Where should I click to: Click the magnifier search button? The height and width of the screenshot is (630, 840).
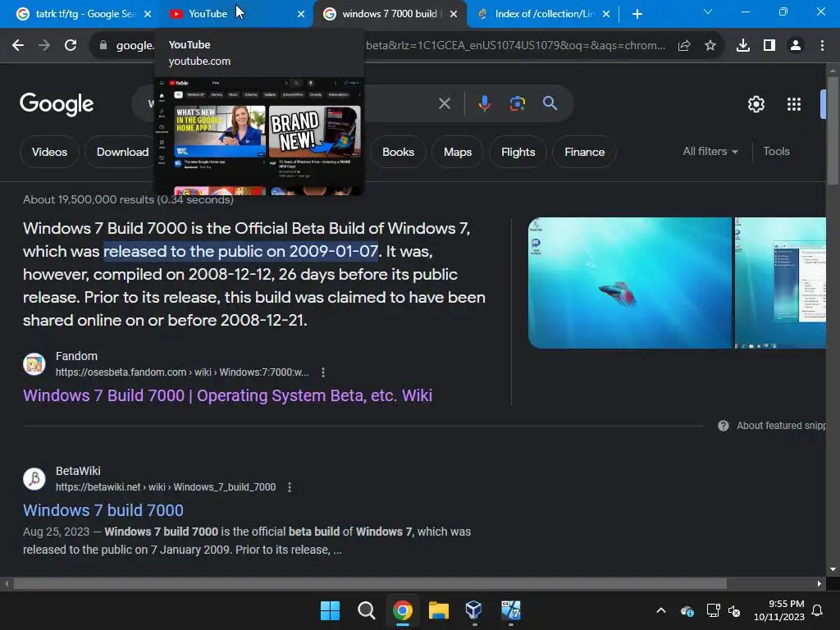(x=550, y=103)
